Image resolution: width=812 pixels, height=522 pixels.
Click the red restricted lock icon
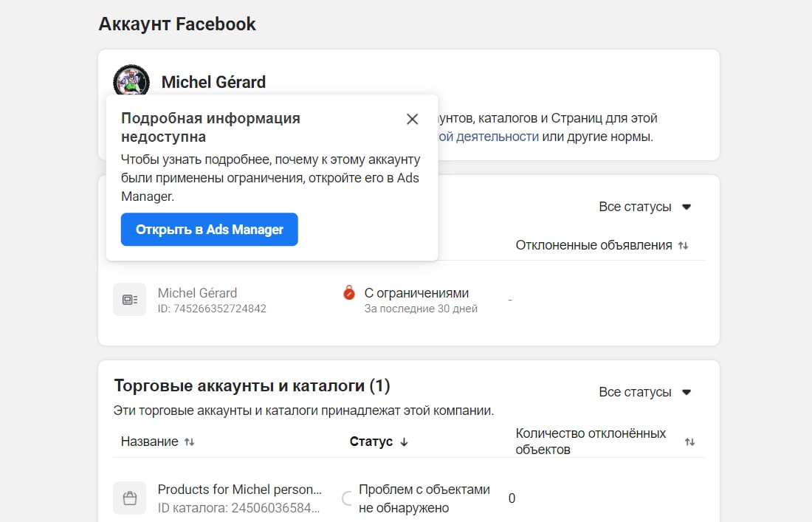tap(349, 292)
